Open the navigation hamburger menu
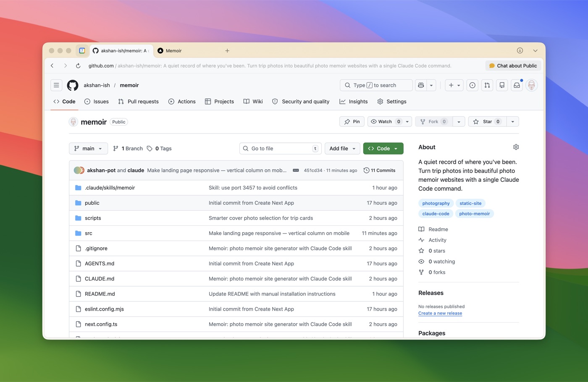Screen dimensions: 588x382 [x=56, y=85]
